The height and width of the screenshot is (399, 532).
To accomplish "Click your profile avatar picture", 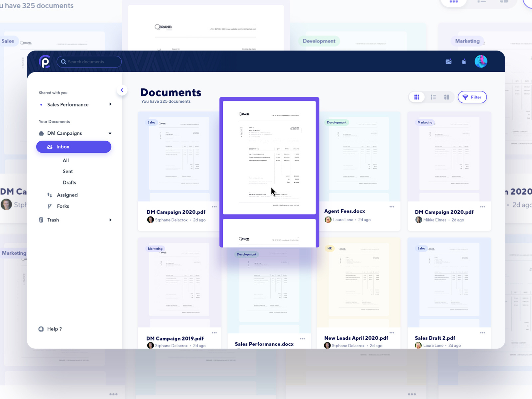I will pos(481,61).
